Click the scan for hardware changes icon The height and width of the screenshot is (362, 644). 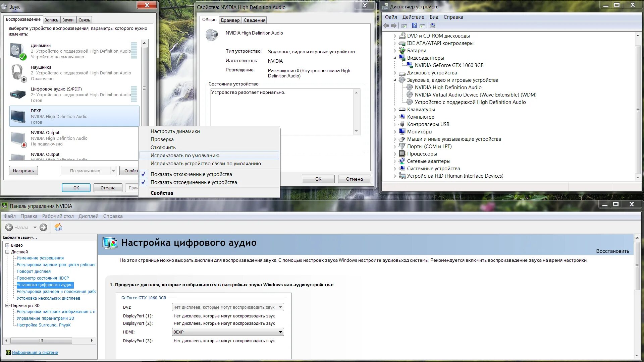(x=433, y=26)
